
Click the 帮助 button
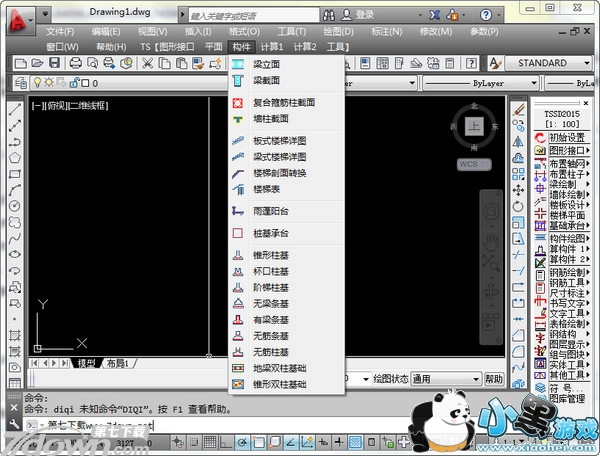[493, 379]
